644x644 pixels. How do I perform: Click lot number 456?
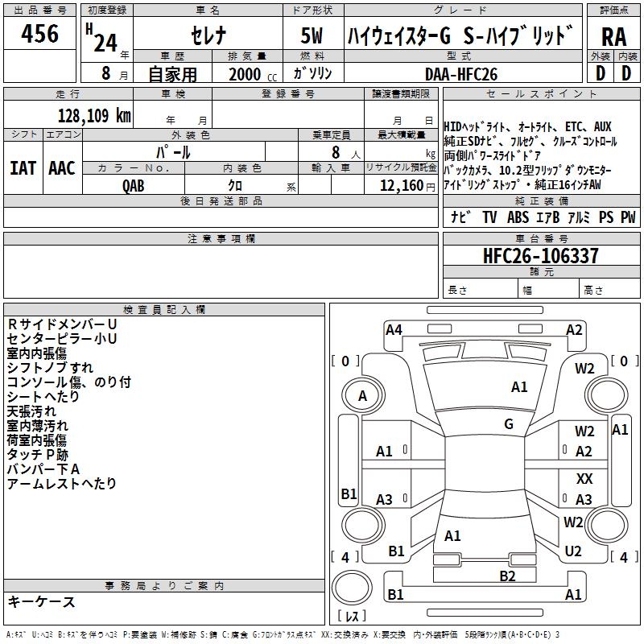pyautogui.click(x=39, y=34)
